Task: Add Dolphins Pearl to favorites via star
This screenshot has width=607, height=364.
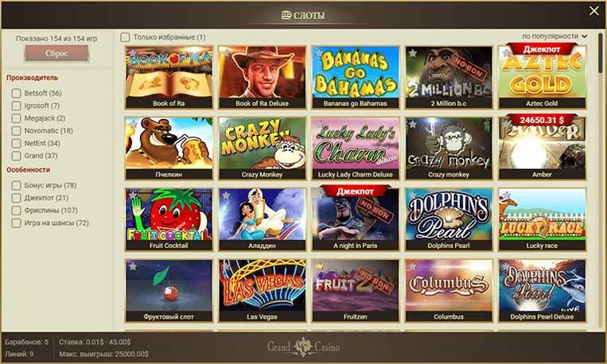Action: [413, 195]
